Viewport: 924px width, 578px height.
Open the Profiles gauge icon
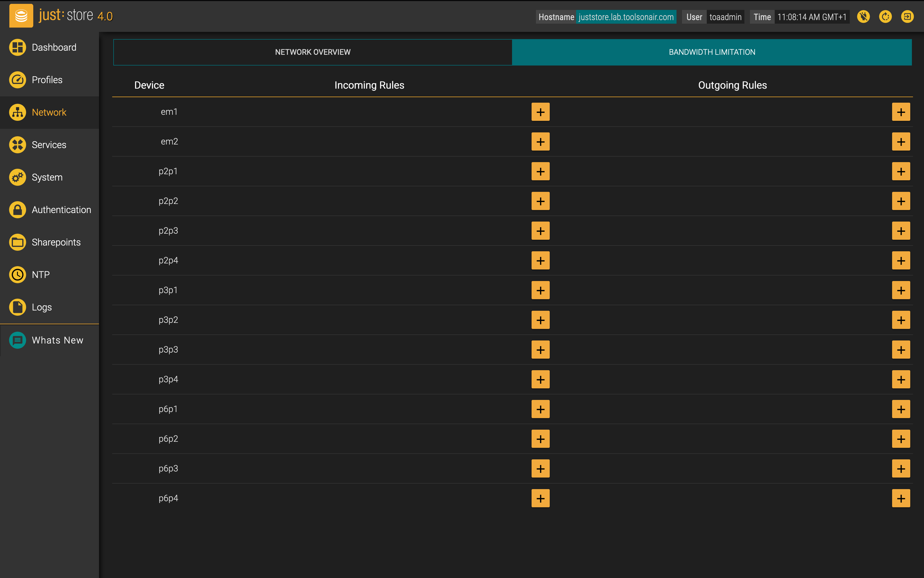click(x=18, y=80)
